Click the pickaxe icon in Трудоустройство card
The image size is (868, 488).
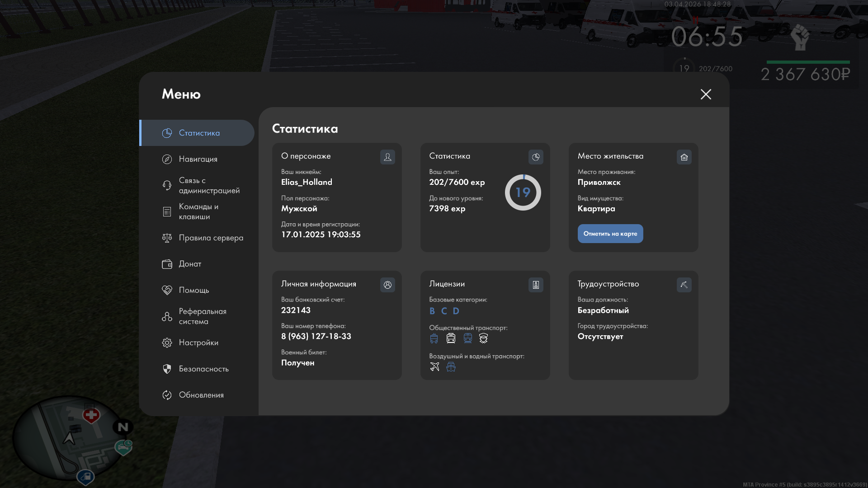click(x=684, y=285)
